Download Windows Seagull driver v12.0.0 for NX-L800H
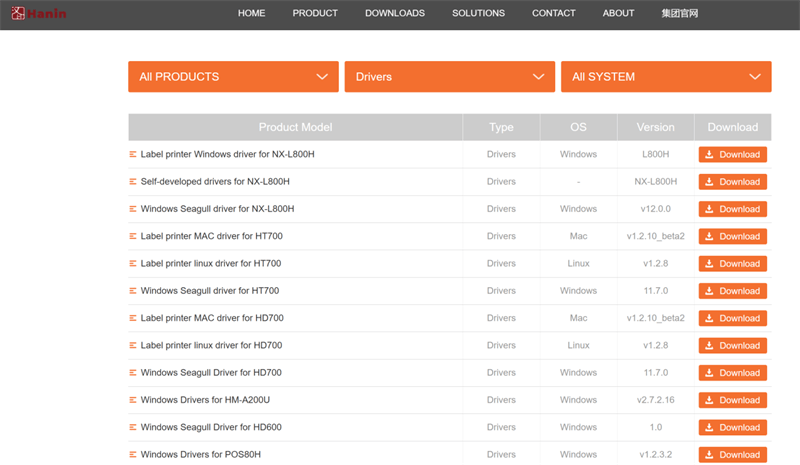The width and height of the screenshot is (800, 465). 732,209
